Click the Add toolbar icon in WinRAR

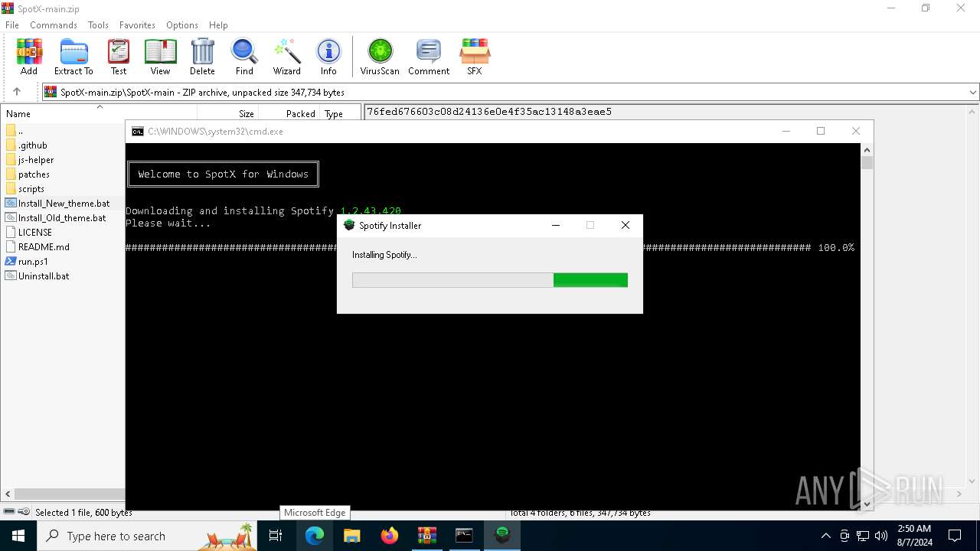tap(29, 57)
